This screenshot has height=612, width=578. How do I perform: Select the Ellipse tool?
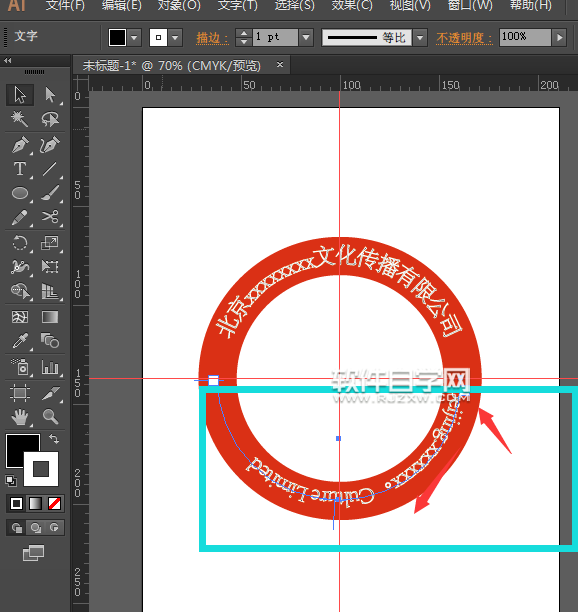tap(20, 193)
